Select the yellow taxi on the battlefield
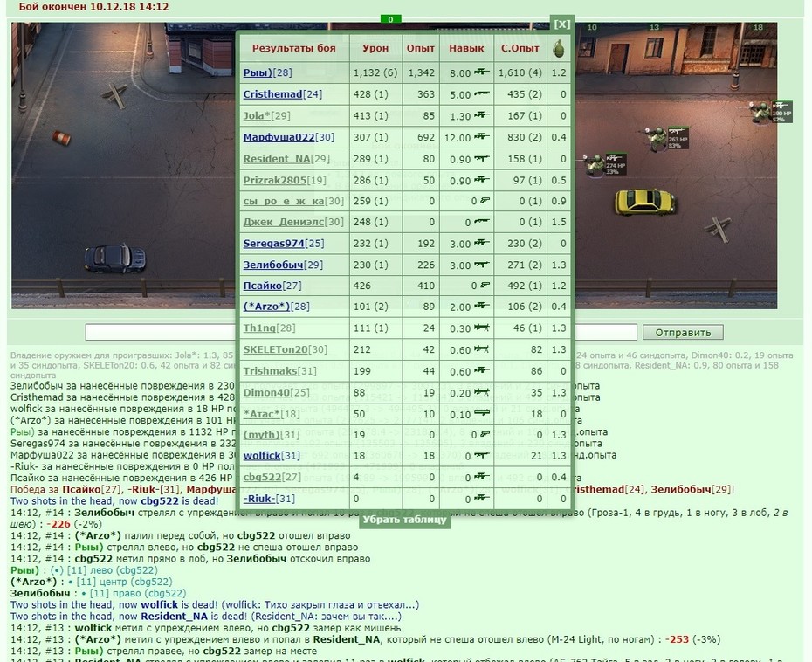 tap(645, 202)
